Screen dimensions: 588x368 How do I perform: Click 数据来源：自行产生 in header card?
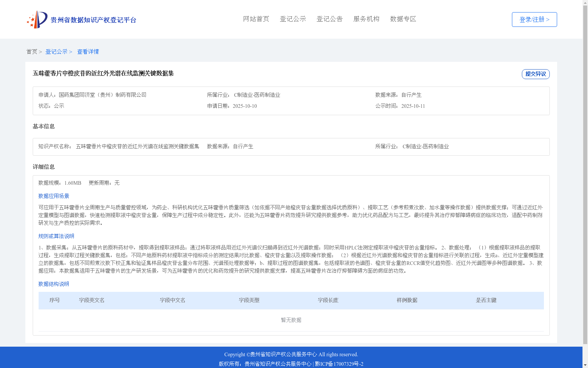(398, 95)
